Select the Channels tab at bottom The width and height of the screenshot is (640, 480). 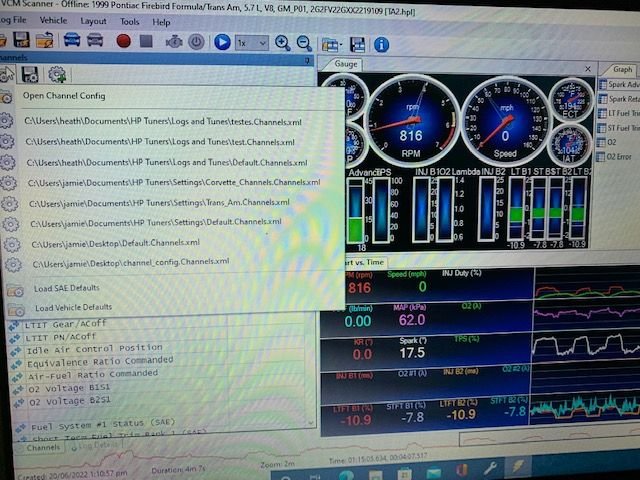tap(42, 448)
